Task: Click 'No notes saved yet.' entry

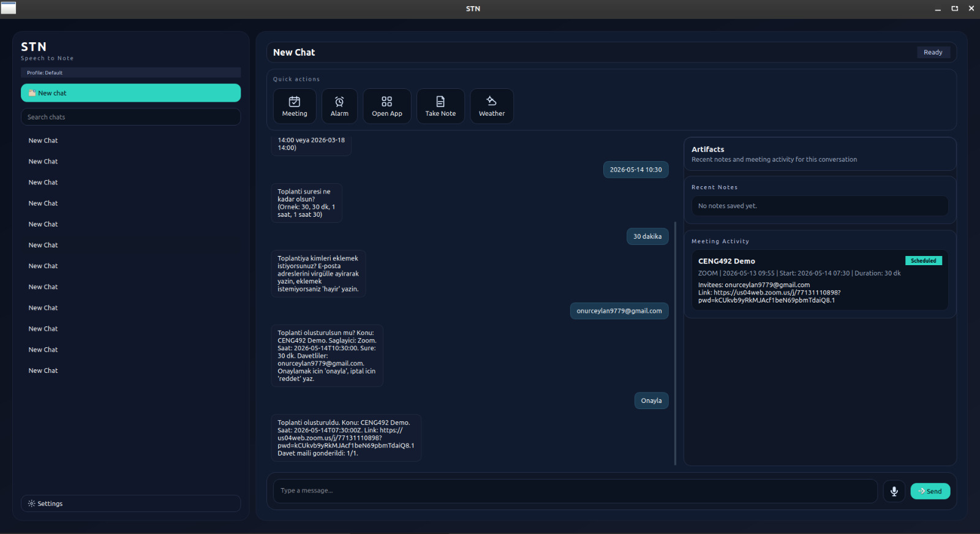Action: pyautogui.click(x=820, y=206)
